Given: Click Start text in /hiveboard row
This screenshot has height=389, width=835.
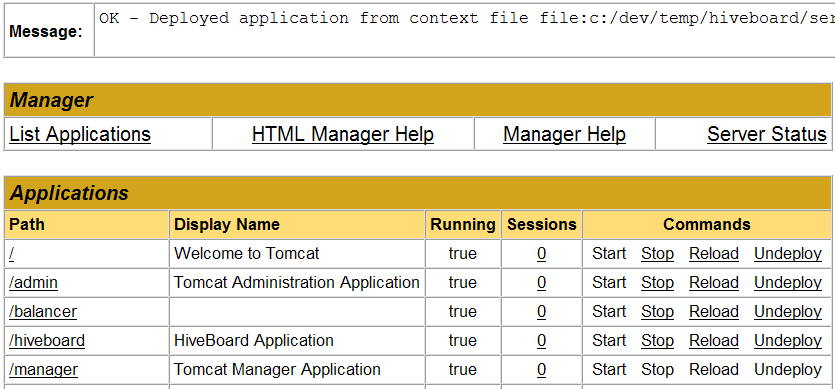Looking at the screenshot, I should [609, 340].
